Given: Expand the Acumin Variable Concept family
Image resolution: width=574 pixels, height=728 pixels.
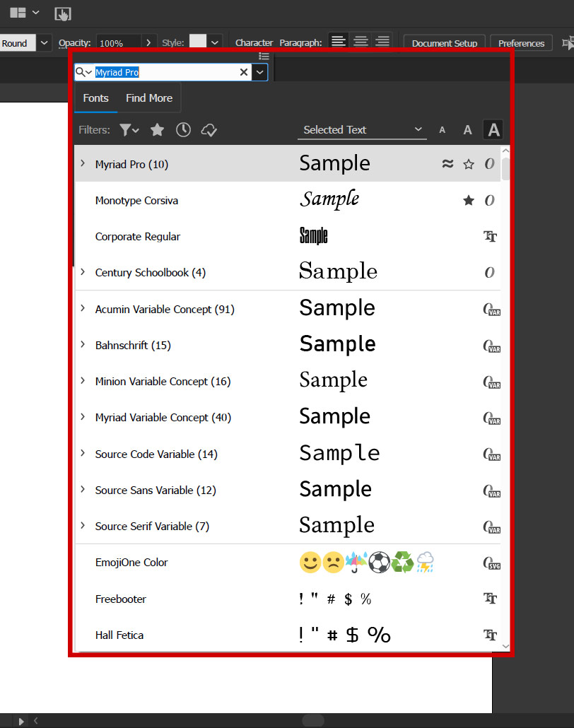Looking at the screenshot, I should [x=83, y=309].
